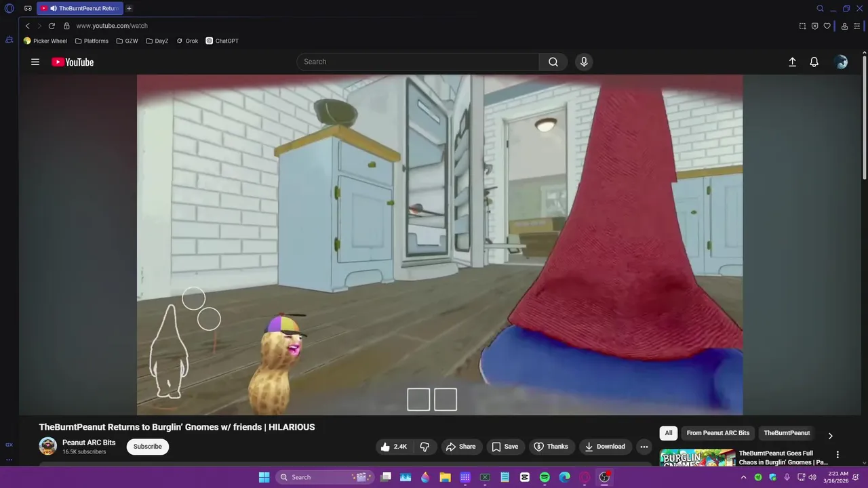Open Microsoft Edge from the taskbar
Image resolution: width=868 pixels, height=488 pixels.
point(564,477)
